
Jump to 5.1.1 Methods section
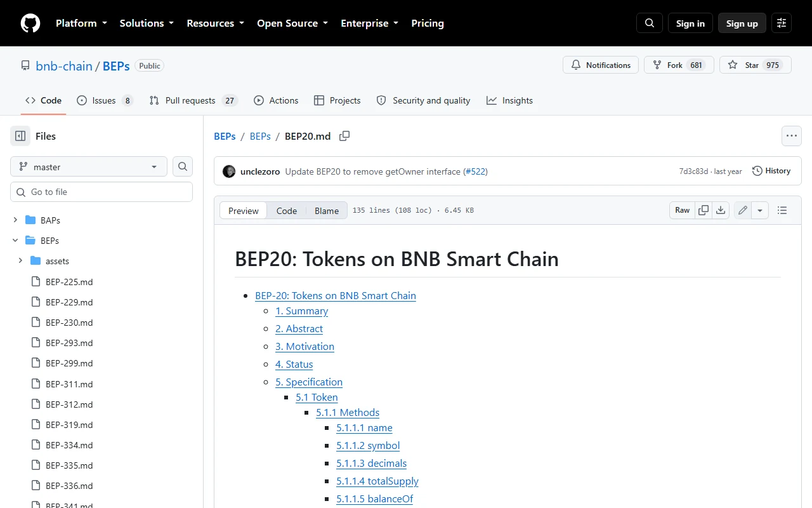coord(348,413)
